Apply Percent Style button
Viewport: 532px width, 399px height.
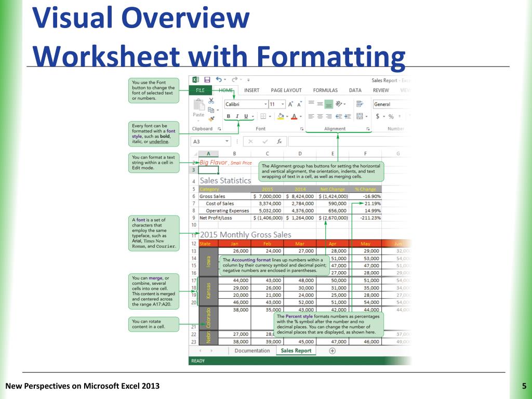coord(391,116)
